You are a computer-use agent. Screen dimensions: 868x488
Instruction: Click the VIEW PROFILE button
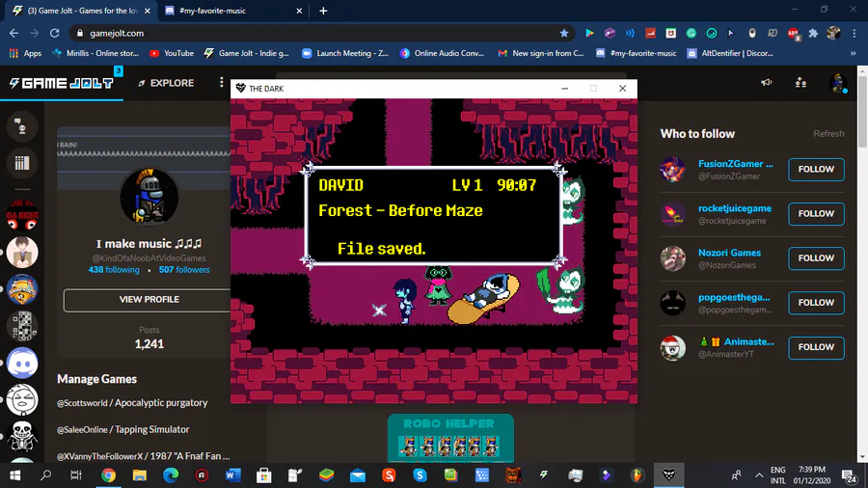(x=149, y=299)
